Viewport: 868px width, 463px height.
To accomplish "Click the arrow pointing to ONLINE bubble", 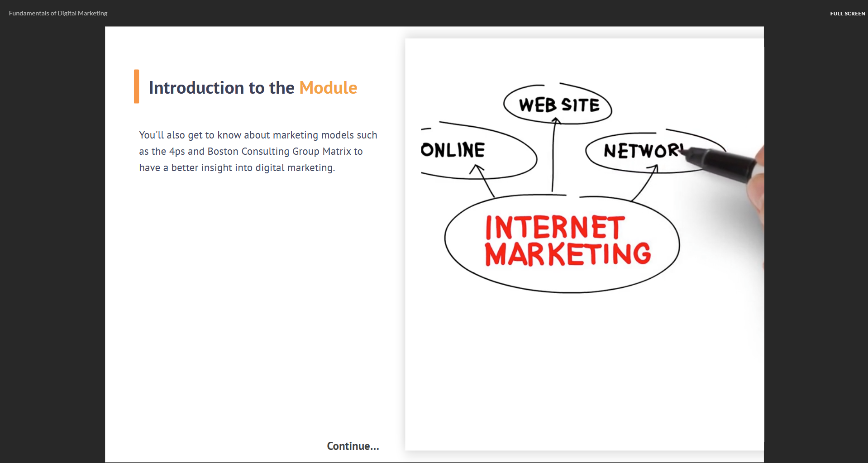I will pos(484,180).
